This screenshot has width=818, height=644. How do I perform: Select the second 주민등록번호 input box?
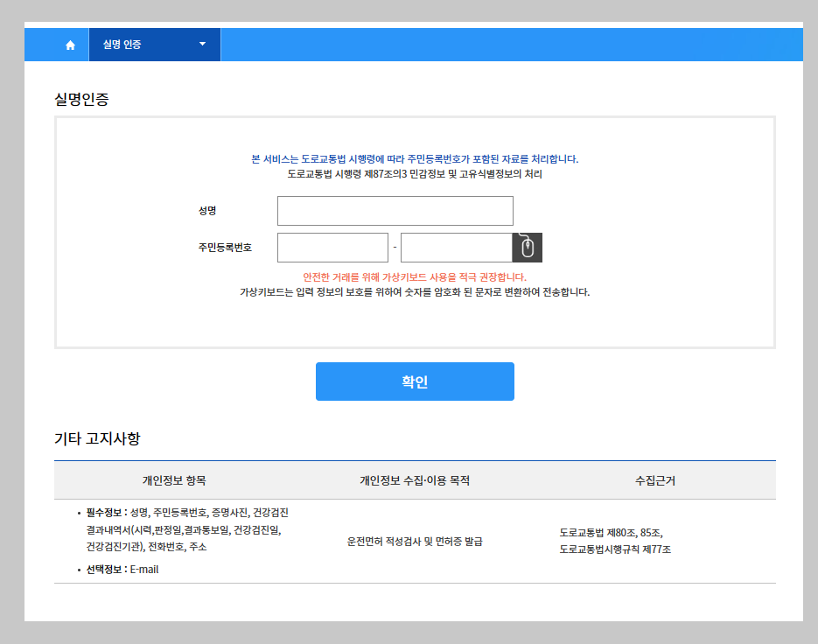(455, 247)
